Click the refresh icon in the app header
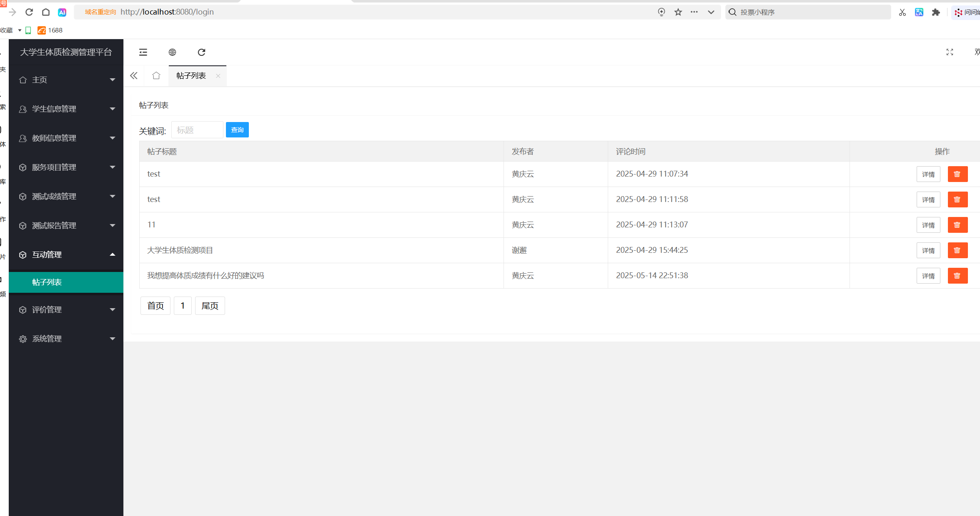The height and width of the screenshot is (516, 980). 201,52
